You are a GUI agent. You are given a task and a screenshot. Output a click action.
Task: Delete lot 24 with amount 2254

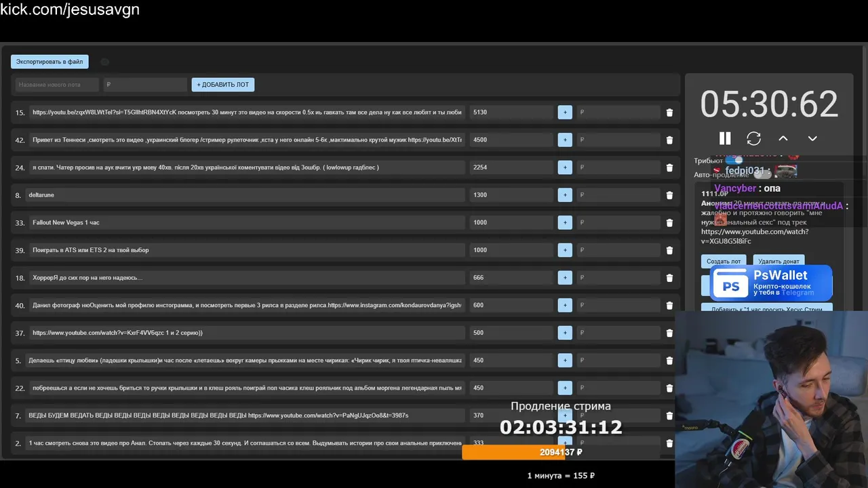point(669,167)
